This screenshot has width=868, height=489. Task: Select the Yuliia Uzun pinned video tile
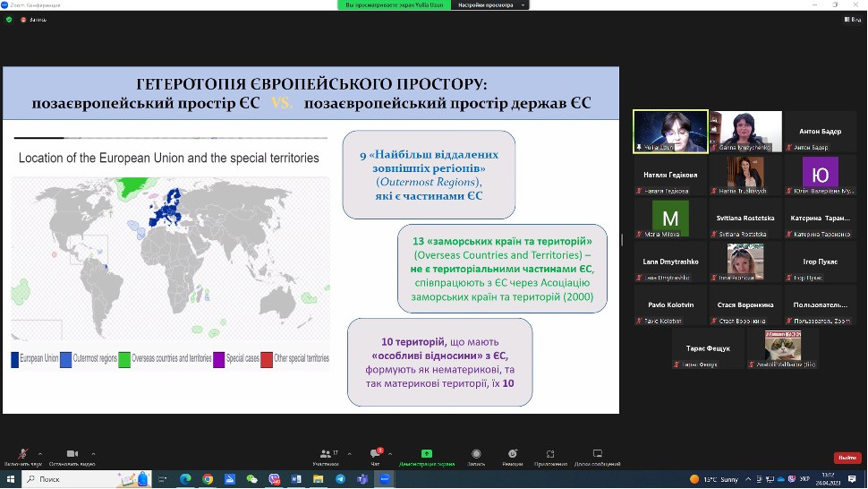click(x=670, y=132)
